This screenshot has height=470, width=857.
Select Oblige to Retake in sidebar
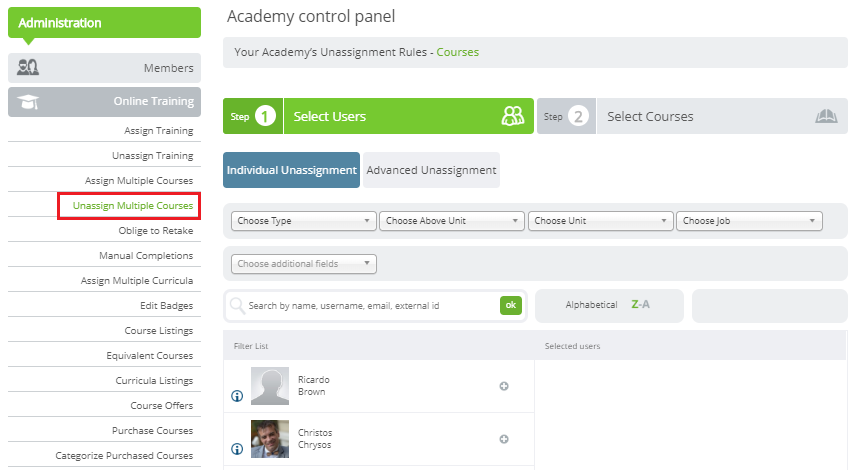[156, 231]
